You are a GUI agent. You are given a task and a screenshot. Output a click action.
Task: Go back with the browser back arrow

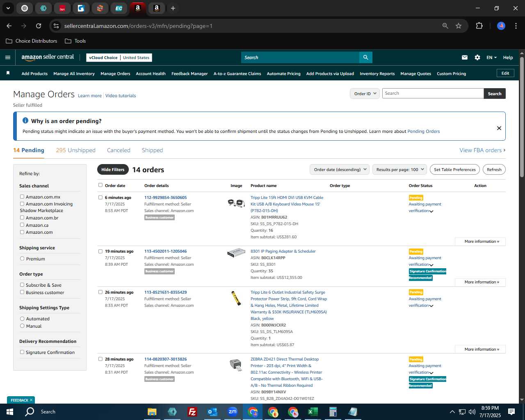point(9,26)
